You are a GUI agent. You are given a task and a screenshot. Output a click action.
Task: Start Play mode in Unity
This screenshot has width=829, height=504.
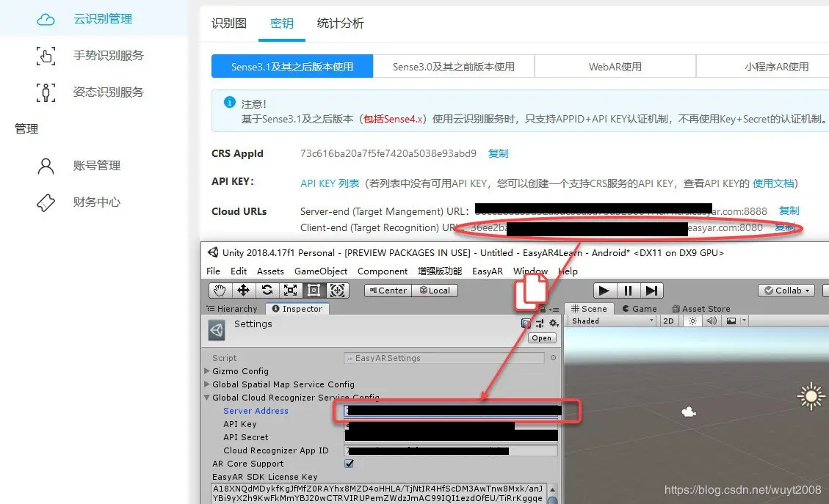604,291
